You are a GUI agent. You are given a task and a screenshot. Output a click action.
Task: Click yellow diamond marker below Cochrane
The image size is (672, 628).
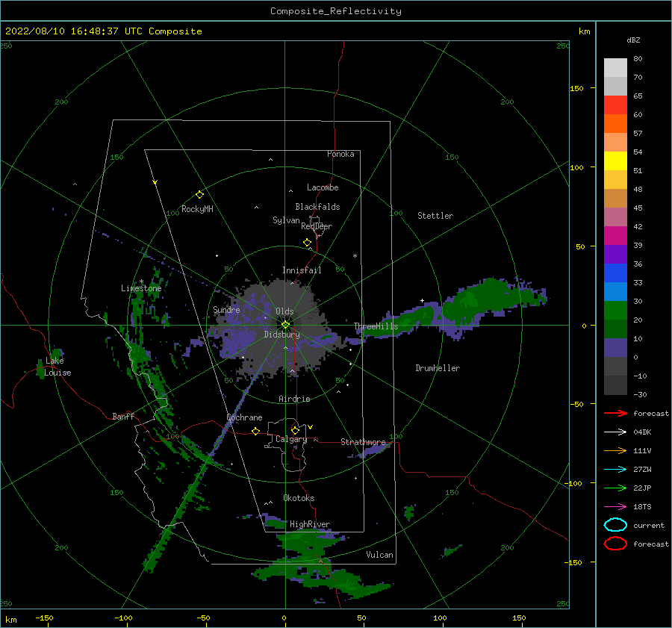255,431
